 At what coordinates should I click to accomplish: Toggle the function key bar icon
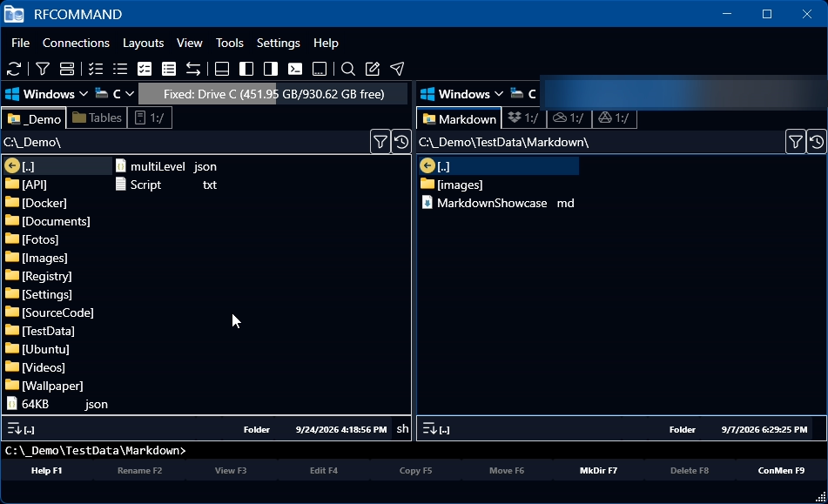tap(320, 69)
